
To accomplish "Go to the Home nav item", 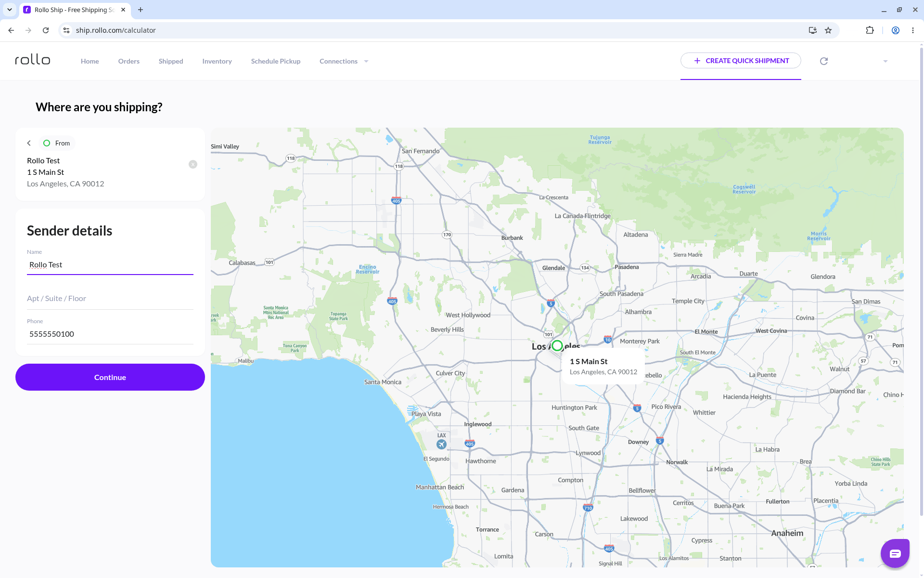I will click(90, 61).
